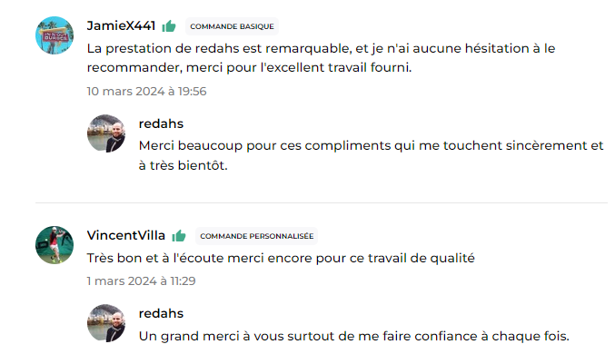
Task: Click the reply 'Un grand merci à vous'
Action: click(x=353, y=336)
